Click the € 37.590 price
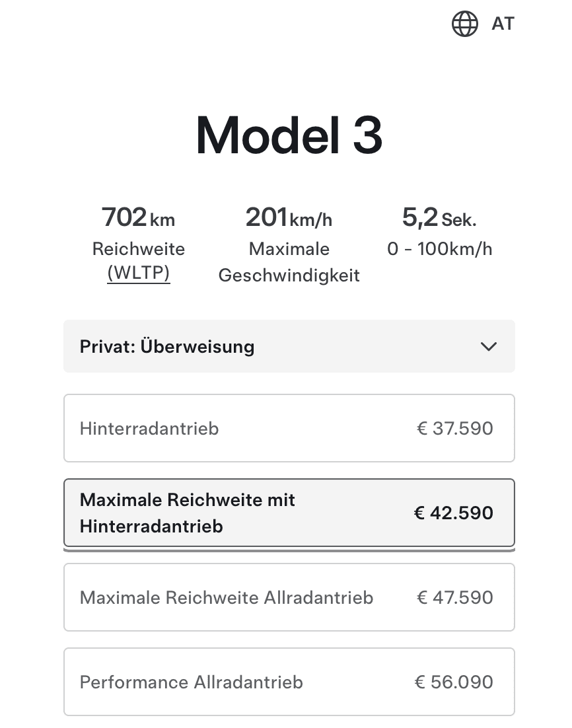 click(455, 429)
